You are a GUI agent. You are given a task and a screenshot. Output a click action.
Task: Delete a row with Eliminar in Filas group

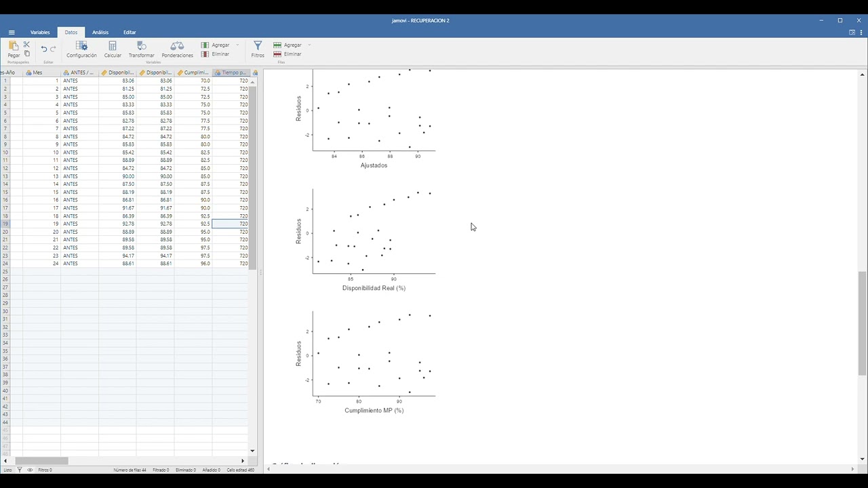[x=288, y=54]
